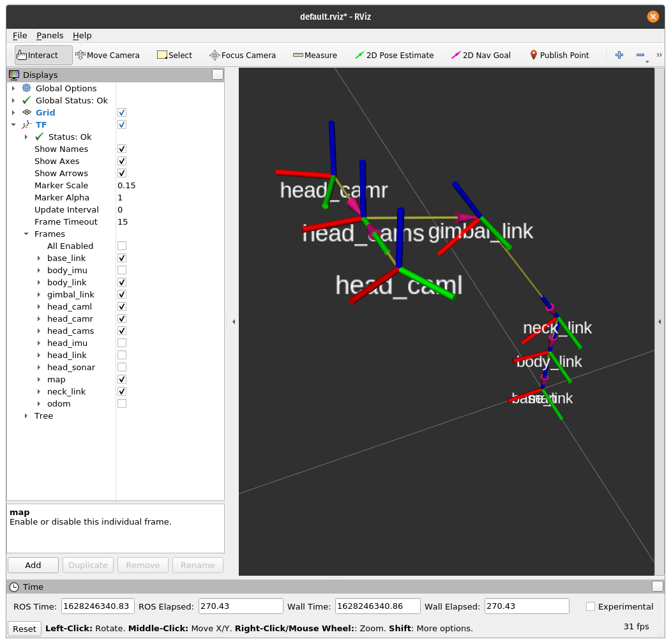This screenshot has width=671, height=644.
Task: Choose the Select tool in toolbar
Action: [x=174, y=55]
